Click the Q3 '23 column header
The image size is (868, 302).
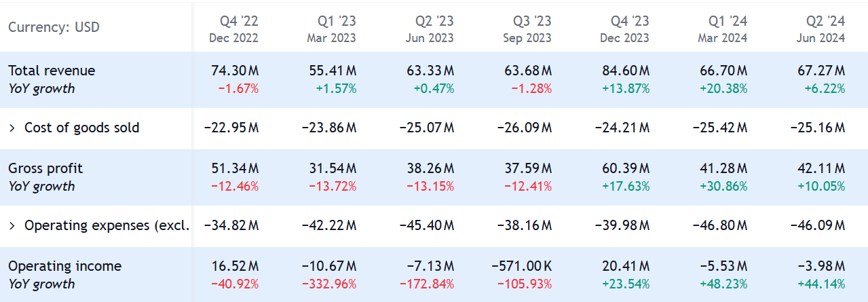527,29
